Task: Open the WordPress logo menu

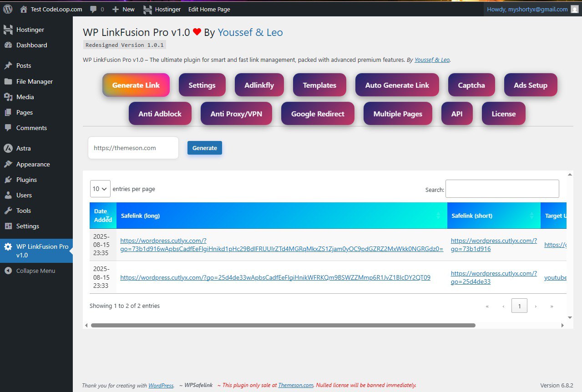Action: [8, 9]
